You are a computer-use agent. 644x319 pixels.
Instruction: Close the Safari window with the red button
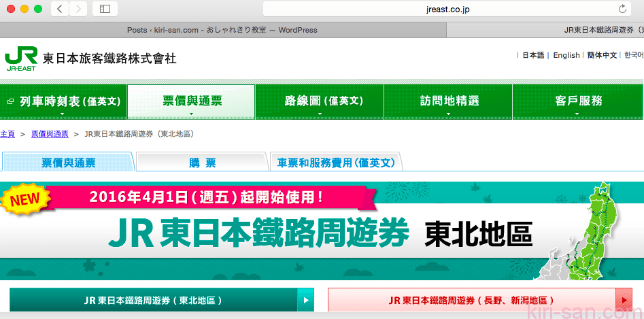(x=11, y=9)
